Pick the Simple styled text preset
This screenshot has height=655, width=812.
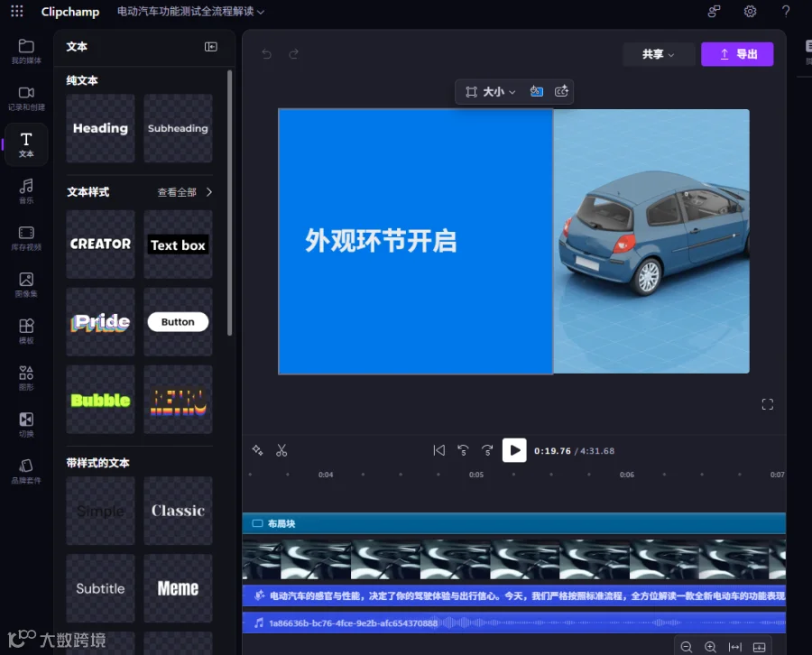[x=100, y=511]
